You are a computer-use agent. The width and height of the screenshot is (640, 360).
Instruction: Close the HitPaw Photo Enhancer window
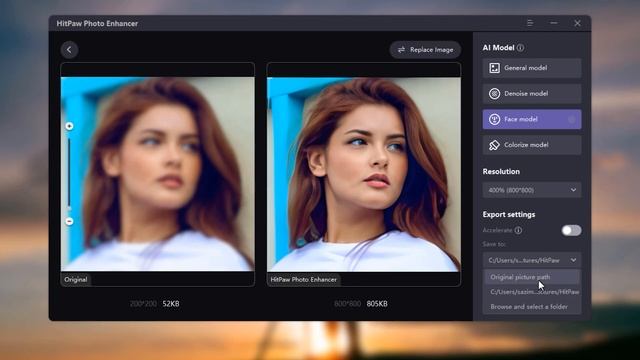(577, 23)
